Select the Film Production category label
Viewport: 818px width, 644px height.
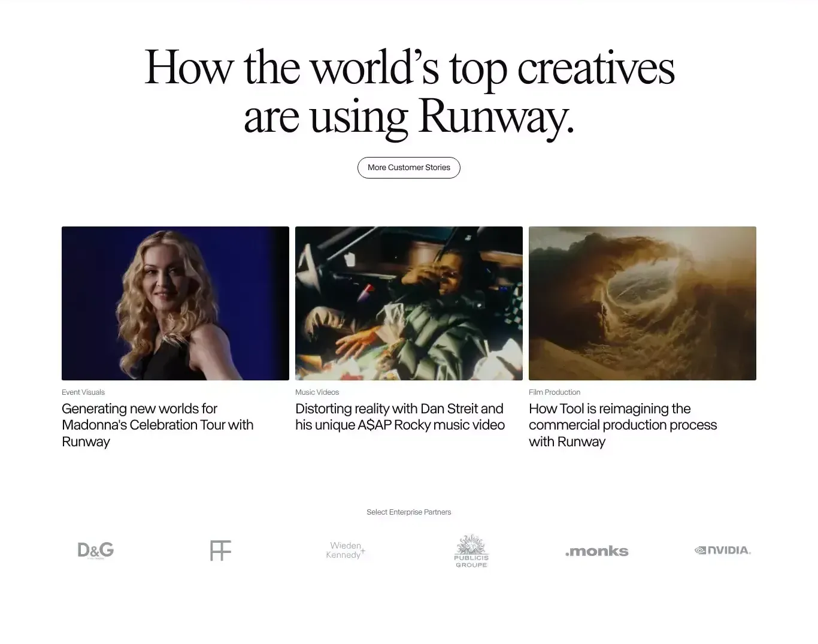pyautogui.click(x=555, y=392)
